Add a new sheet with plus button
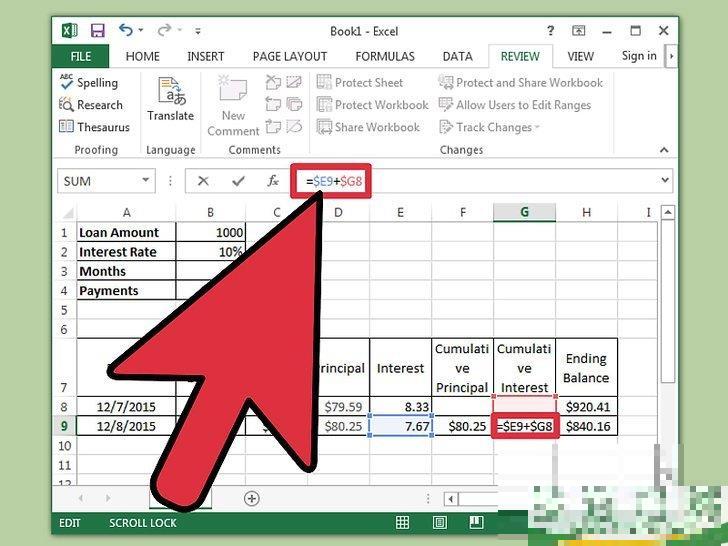 [252, 498]
